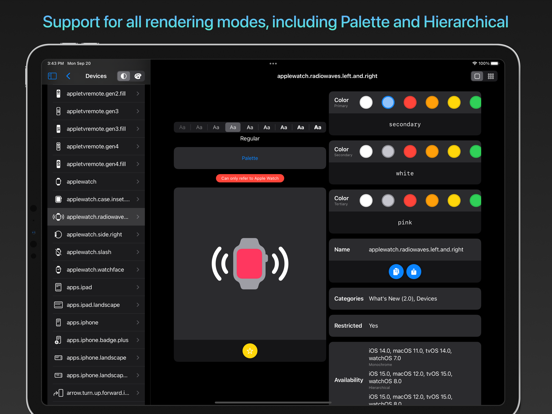Image resolution: width=552 pixels, height=414 pixels.
Task: Toggle the half-circle appearance mode button
Action: [123, 76]
